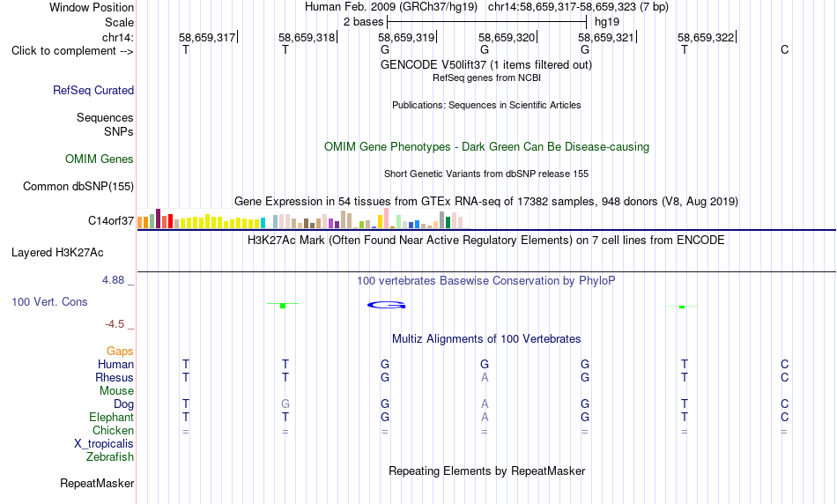Select the Rhesus species label

pyautogui.click(x=115, y=377)
